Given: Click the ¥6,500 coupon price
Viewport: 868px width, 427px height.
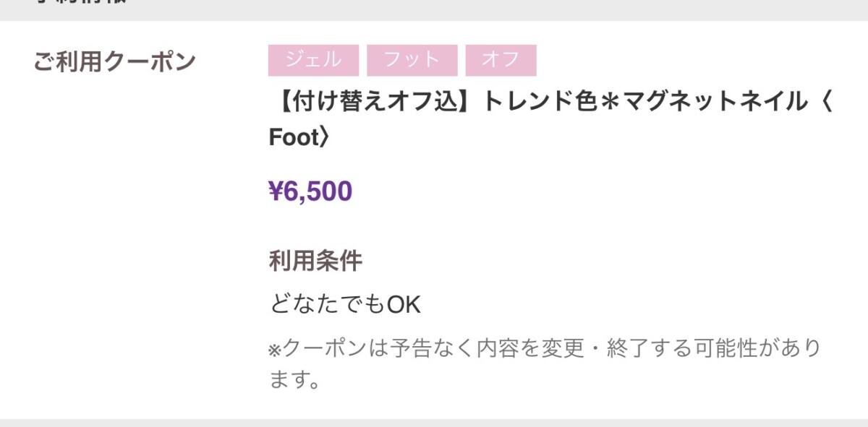Looking at the screenshot, I should (310, 191).
